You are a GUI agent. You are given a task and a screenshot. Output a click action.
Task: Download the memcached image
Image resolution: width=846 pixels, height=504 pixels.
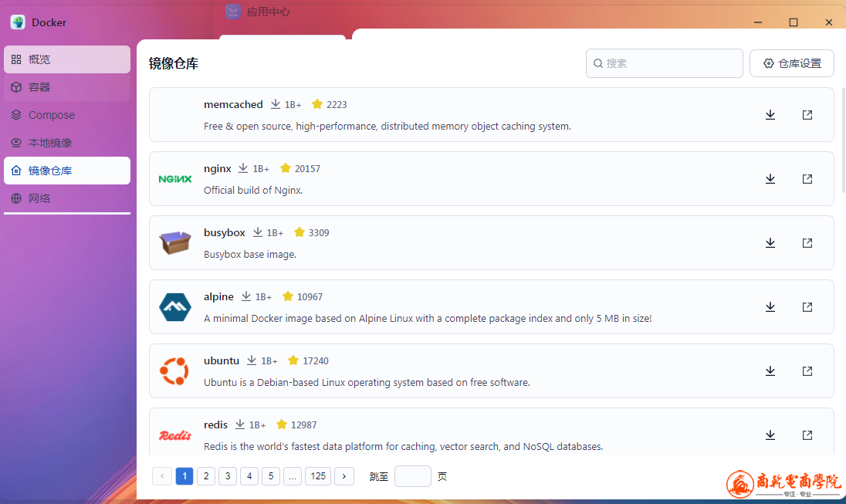tap(770, 115)
